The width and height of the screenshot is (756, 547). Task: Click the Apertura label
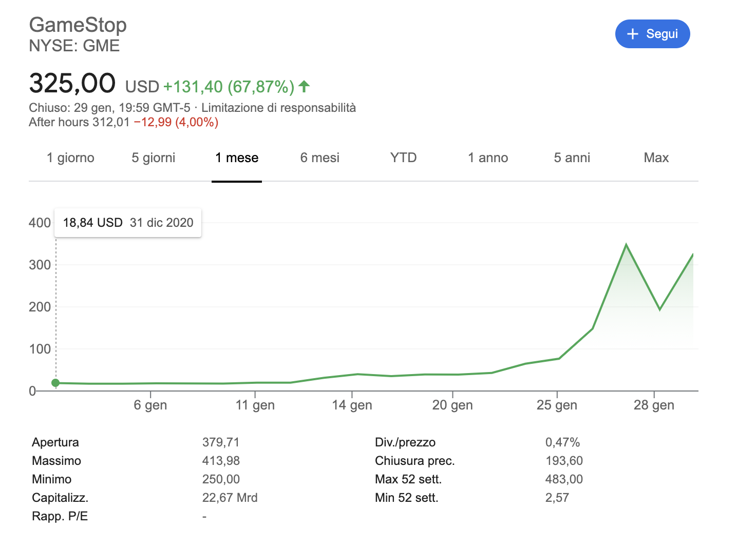(x=55, y=442)
